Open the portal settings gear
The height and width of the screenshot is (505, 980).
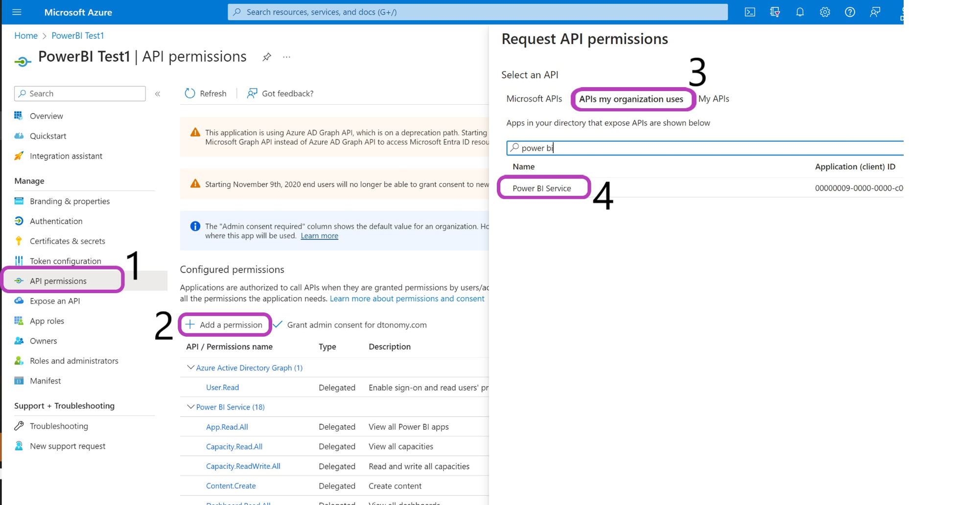click(825, 12)
